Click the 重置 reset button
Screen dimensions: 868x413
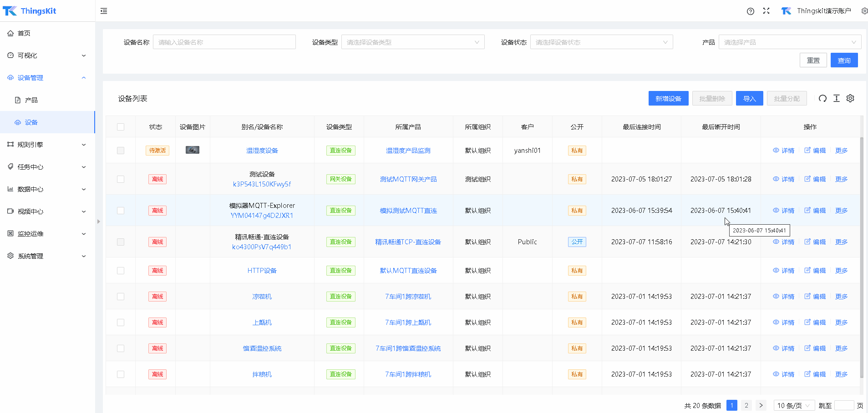pyautogui.click(x=813, y=60)
